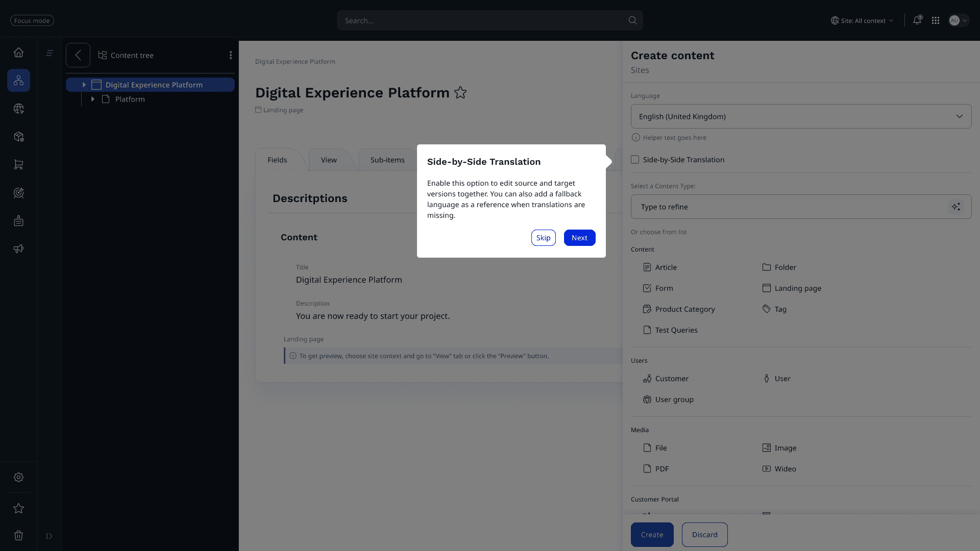Toggle Focus mode
Image resolution: width=980 pixels, height=551 pixels.
pos(32,20)
